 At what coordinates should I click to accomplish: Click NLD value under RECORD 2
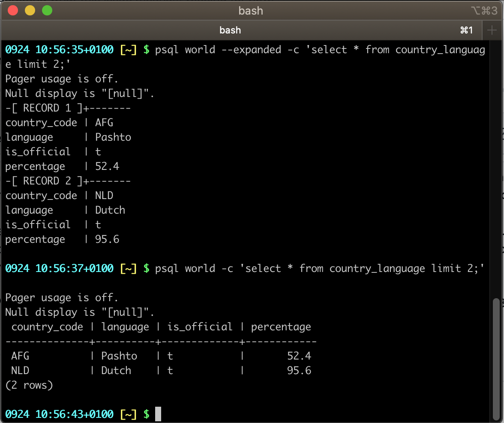[104, 196]
